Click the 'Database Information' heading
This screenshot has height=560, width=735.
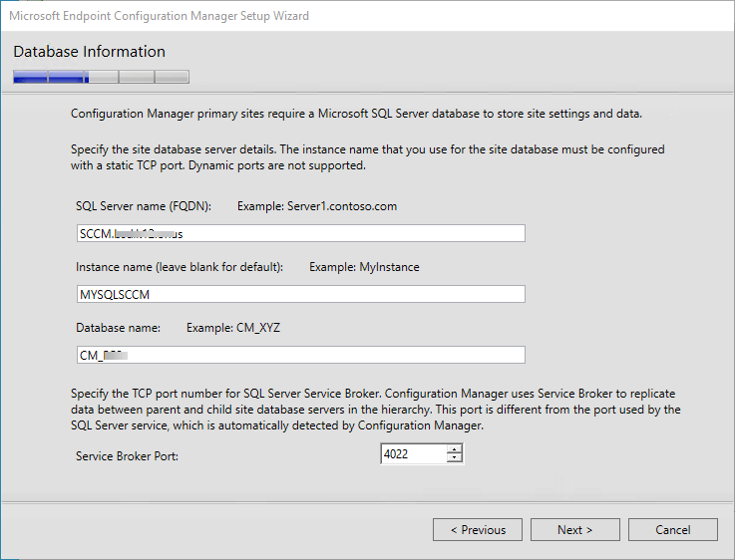pos(89,52)
